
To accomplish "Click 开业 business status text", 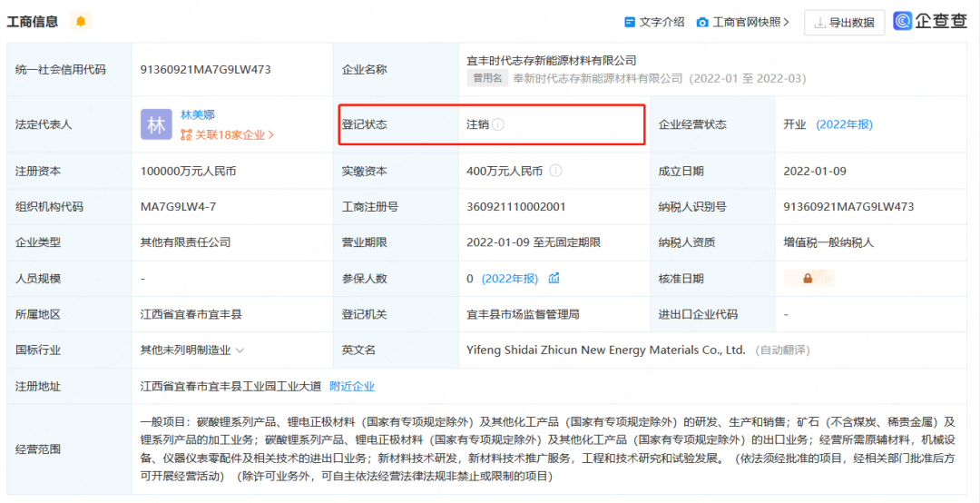I will pyautogui.click(x=795, y=124).
